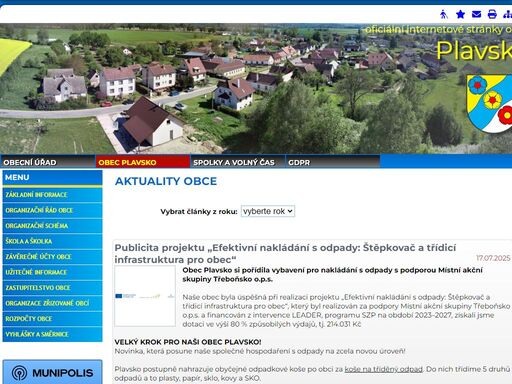Click the article thumbnail with EU logos
Viewport: 512px width, 384px height.
tap(145, 296)
